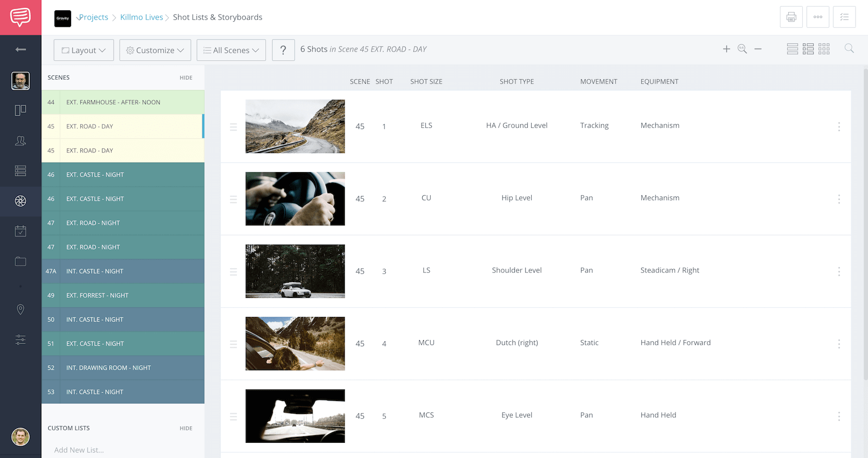The image size is (868, 458).
Task: Switch to grid view icon
Action: click(x=824, y=49)
